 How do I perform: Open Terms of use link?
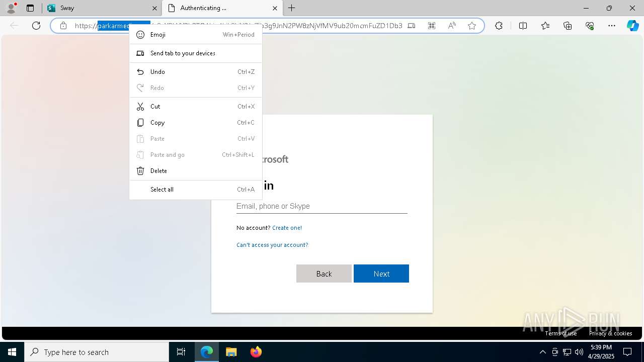click(x=560, y=333)
